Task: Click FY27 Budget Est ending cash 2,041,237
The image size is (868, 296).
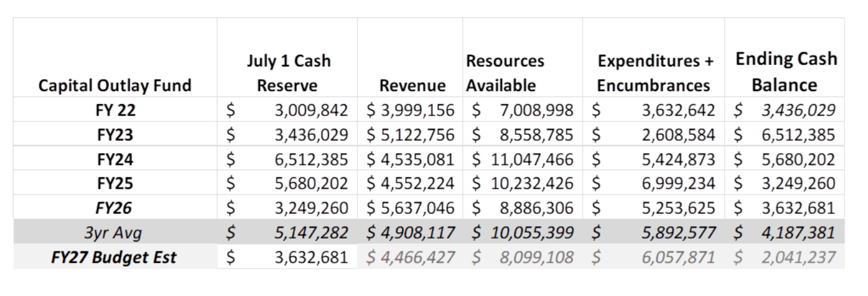Action: [x=799, y=258]
